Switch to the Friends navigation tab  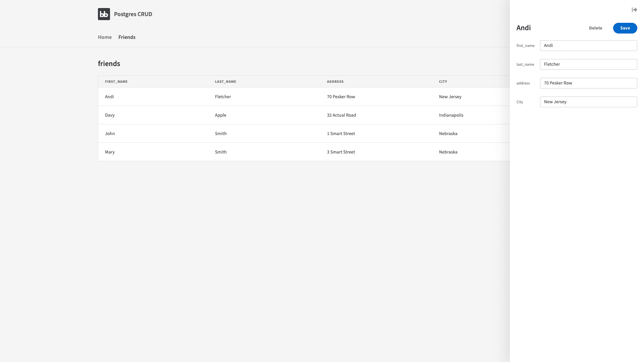pos(127,37)
